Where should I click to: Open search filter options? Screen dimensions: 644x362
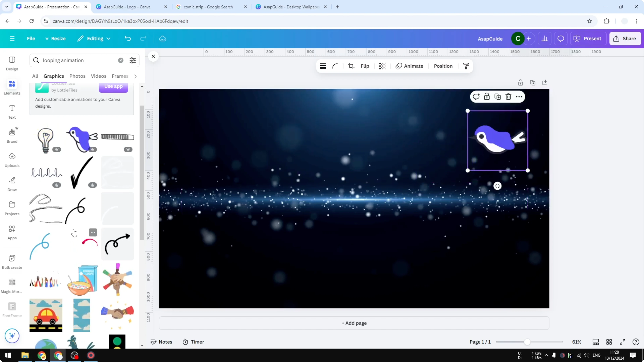[x=132, y=60]
